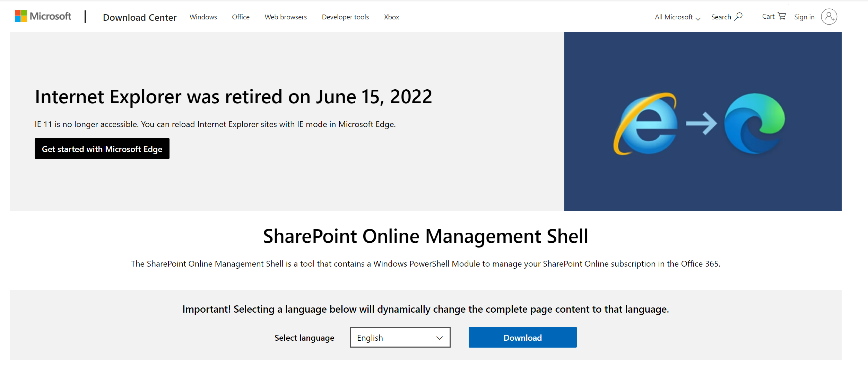Click the language dropdown chevron arrow
The height and width of the screenshot is (376, 868).
click(440, 338)
